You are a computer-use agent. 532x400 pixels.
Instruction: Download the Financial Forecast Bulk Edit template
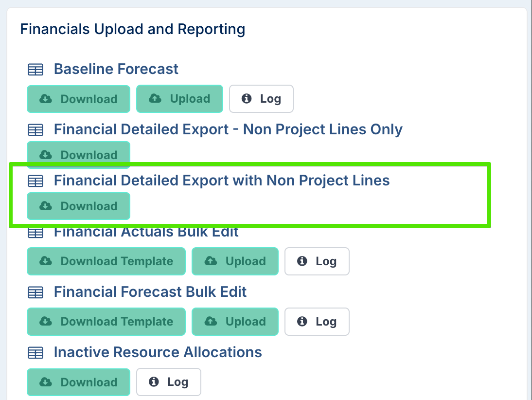106,322
